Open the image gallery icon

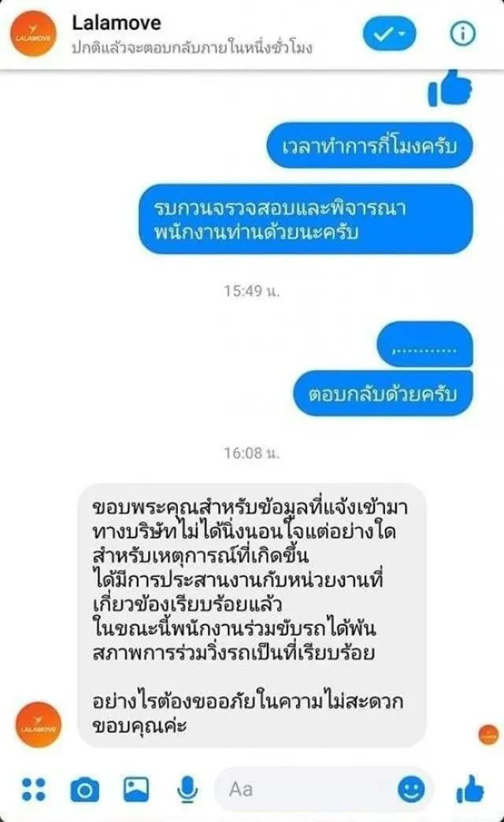pos(135,789)
